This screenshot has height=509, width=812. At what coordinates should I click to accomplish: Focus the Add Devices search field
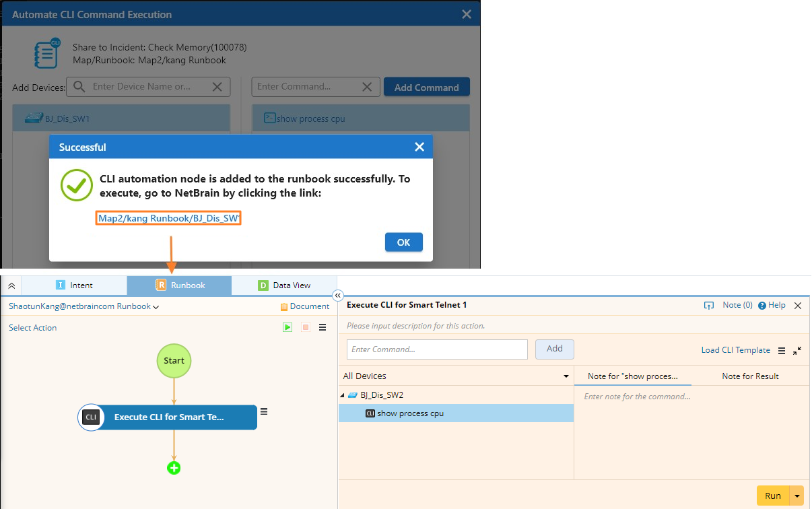(x=148, y=87)
